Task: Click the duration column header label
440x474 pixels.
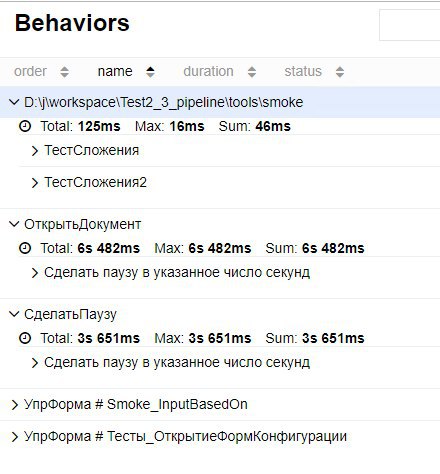Action: [x=208, y=71]
